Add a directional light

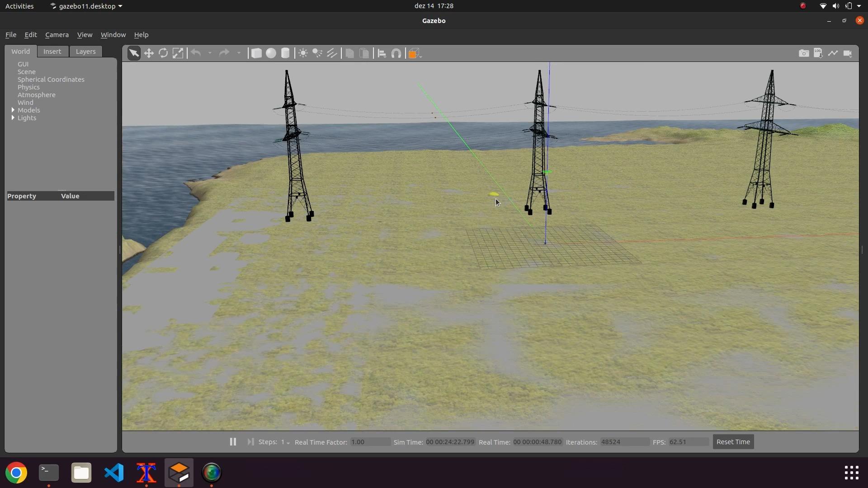coord(332,53)
